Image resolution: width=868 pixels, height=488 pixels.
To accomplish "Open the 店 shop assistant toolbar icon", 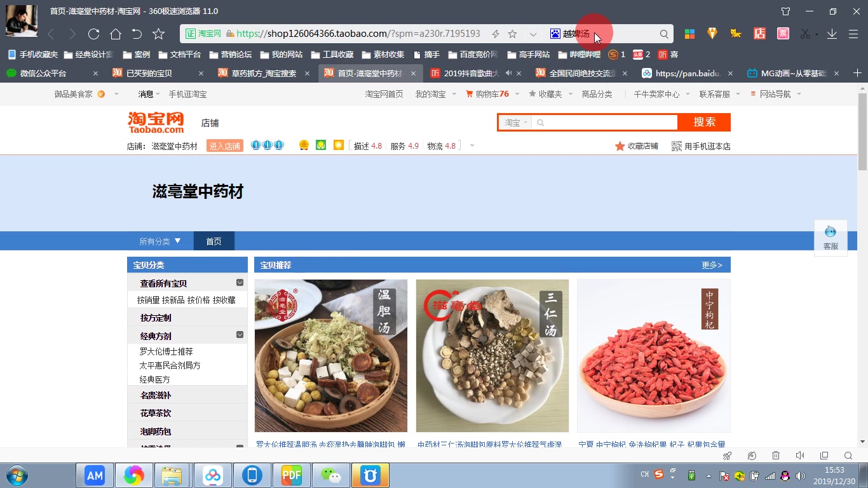I will point(759,34).
